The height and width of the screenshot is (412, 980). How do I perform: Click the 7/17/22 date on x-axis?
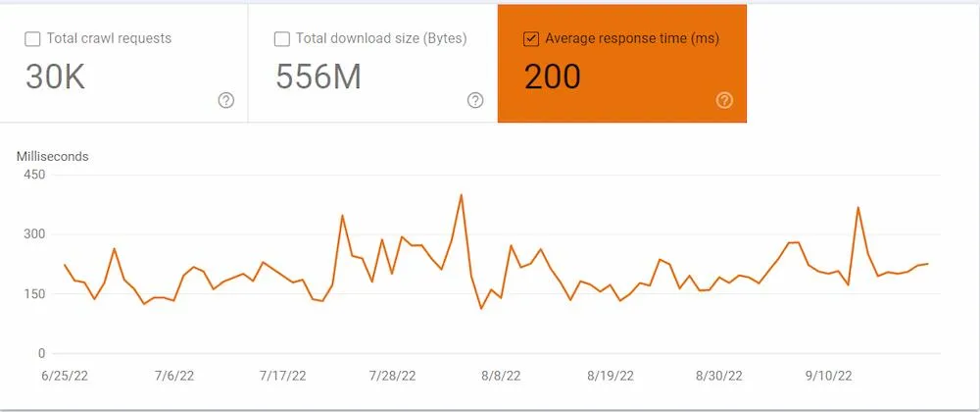(x=282, y=376)
